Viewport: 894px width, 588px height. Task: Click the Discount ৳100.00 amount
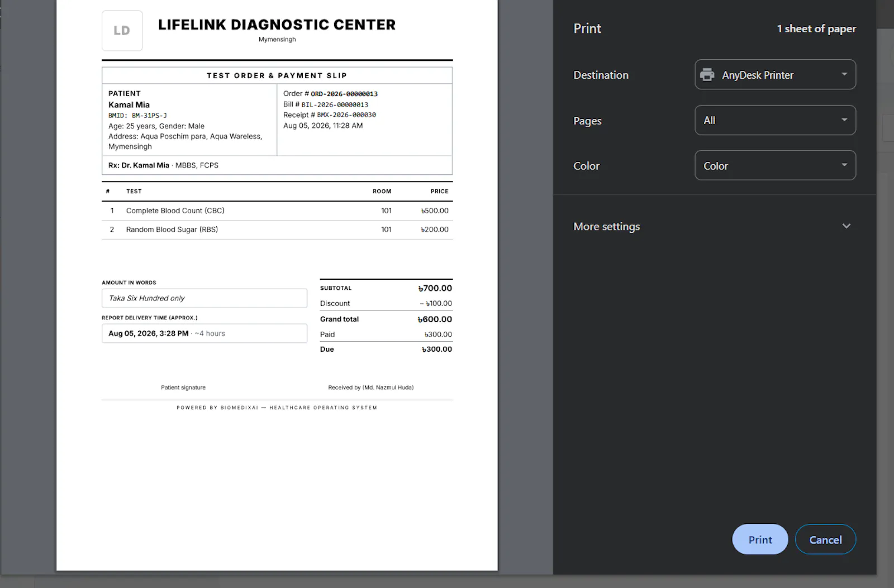[x=436, y=304]
